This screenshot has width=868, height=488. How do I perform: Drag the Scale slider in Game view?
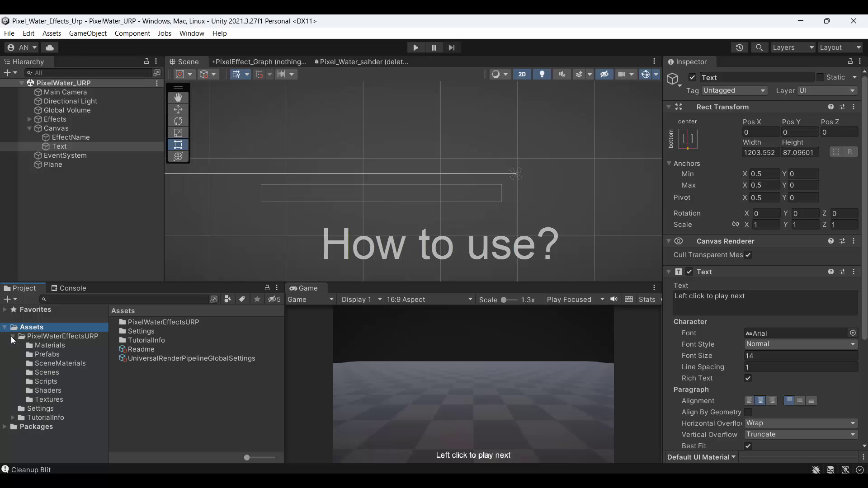[x=504, y=299]
